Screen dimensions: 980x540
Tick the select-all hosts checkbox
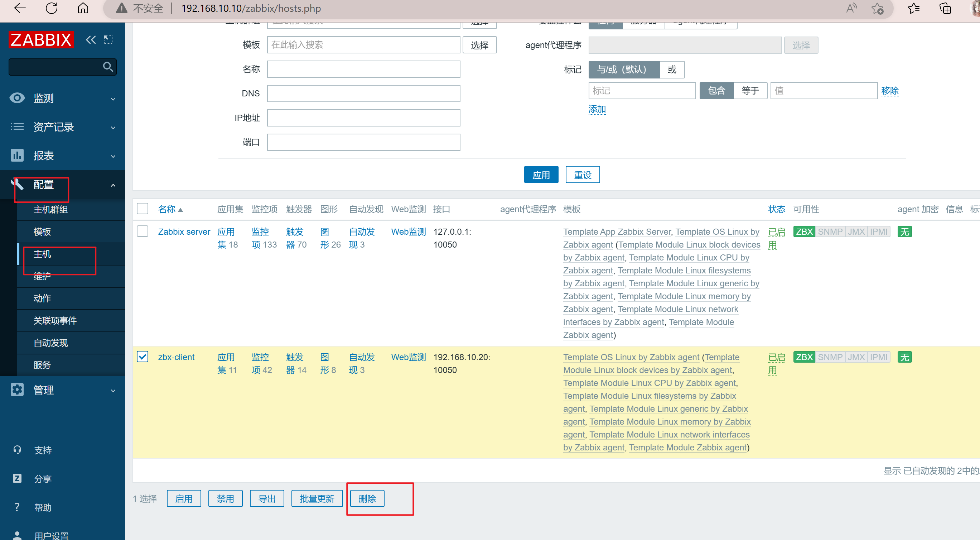tap(143, 209)
